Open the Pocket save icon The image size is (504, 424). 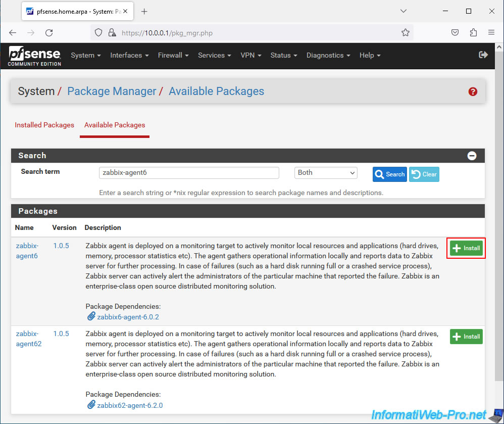click(x=455, y=32)
